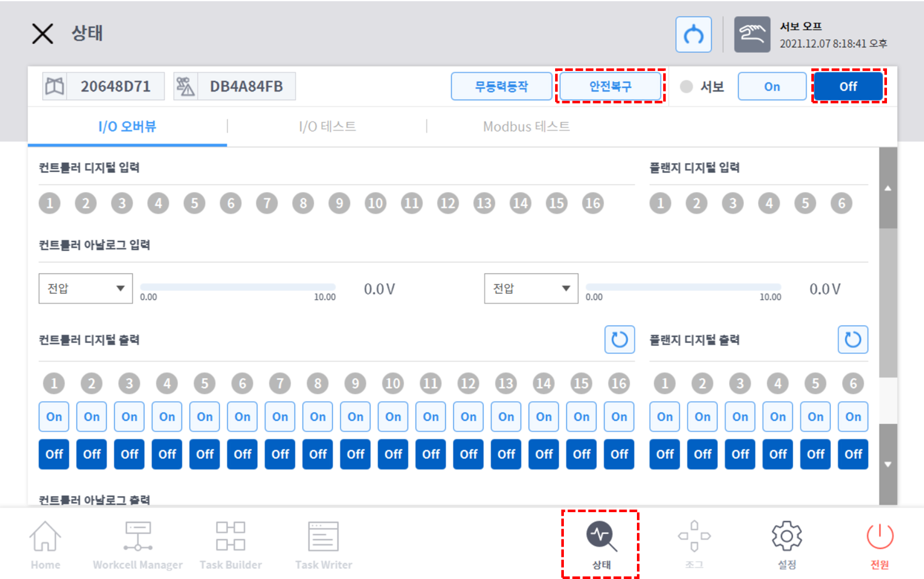Open Workcell Manager from the bottom bar
The image size is (924, 579).
click(138, 537)
